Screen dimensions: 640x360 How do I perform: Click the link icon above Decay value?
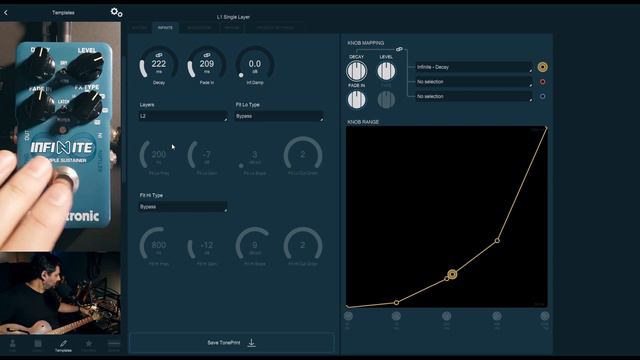pyautogui.click(x=159, y=55)
